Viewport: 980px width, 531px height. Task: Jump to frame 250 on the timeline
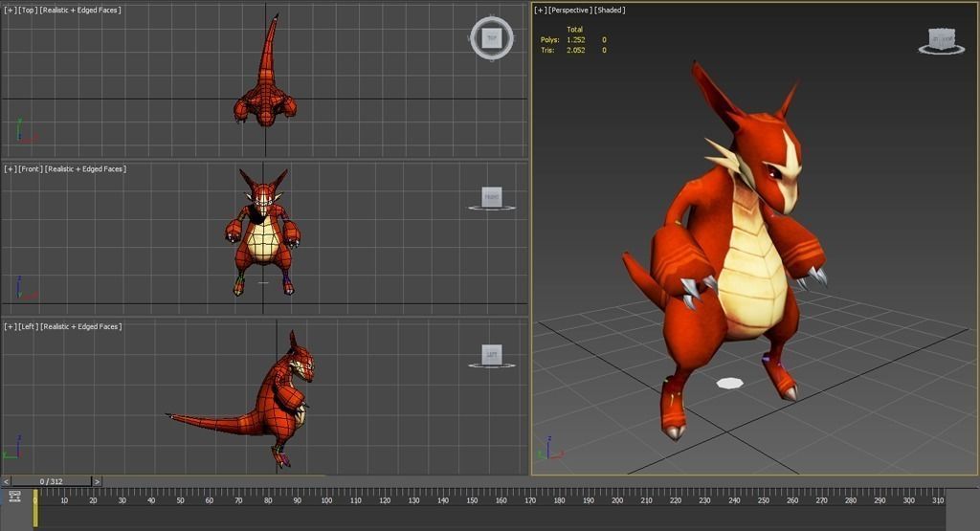pos(763,499)
